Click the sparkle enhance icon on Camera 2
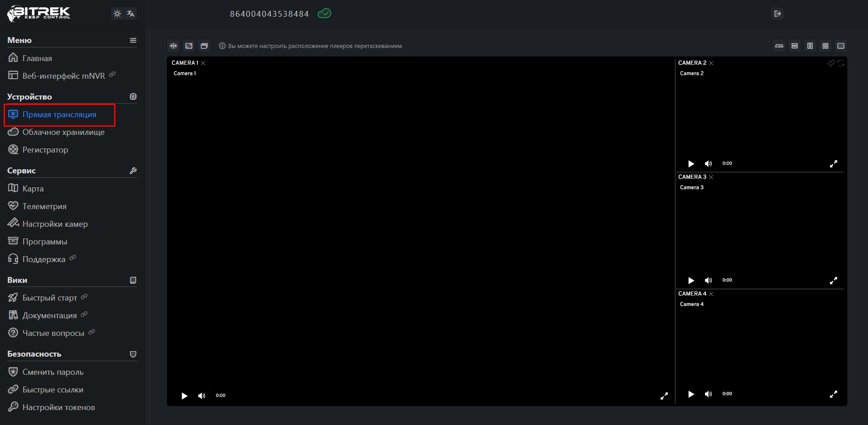The width and height of the screenshot is (868, 425). 831,63
